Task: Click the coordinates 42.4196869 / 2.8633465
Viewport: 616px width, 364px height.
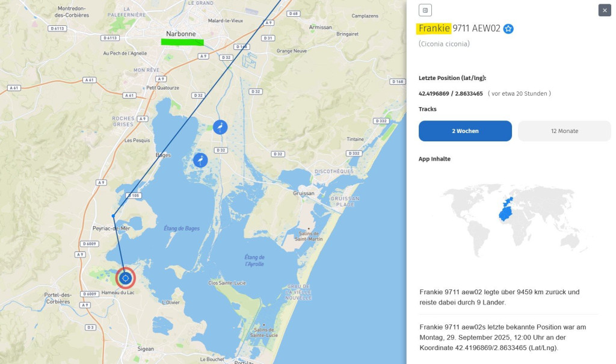Action: 451,93
